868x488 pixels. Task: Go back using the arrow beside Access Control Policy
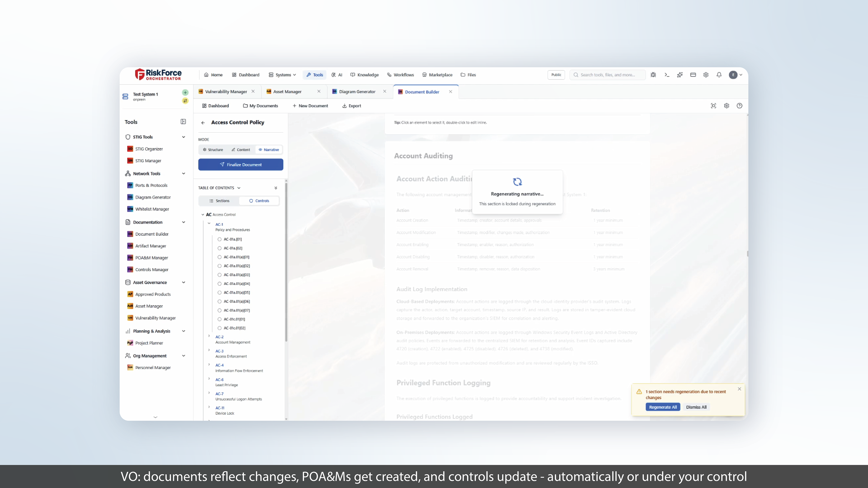coord(203,123)
